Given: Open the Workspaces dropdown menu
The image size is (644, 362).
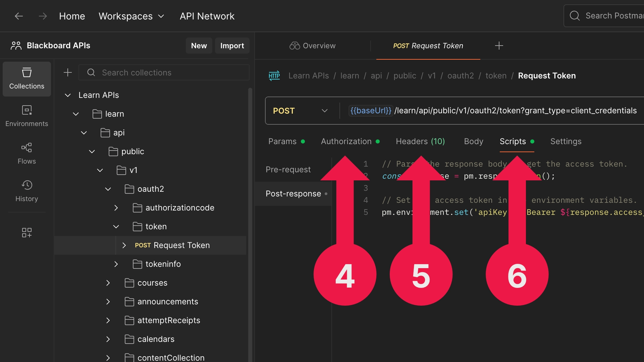Looking at the screenshot, I should pyautogui.click(x=131, y=16).
